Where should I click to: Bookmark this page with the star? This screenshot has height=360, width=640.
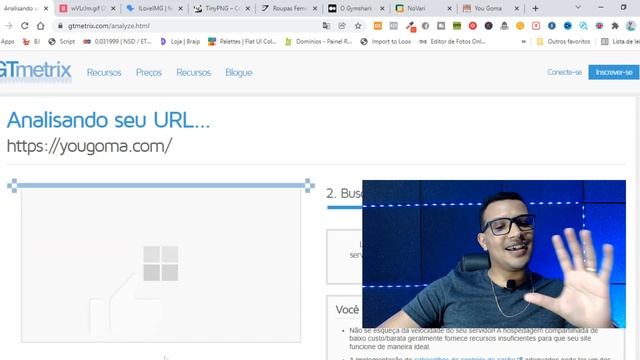[x=358, y=26]
